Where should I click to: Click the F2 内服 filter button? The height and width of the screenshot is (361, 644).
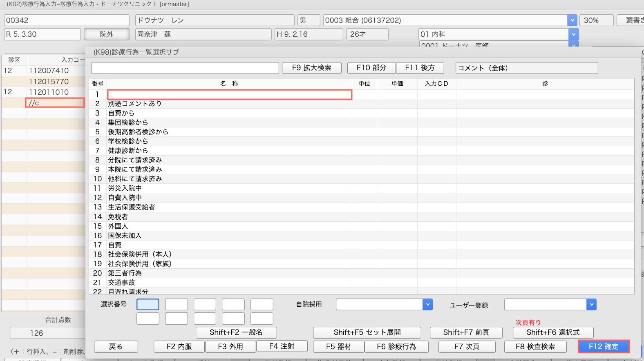(179, 346)
